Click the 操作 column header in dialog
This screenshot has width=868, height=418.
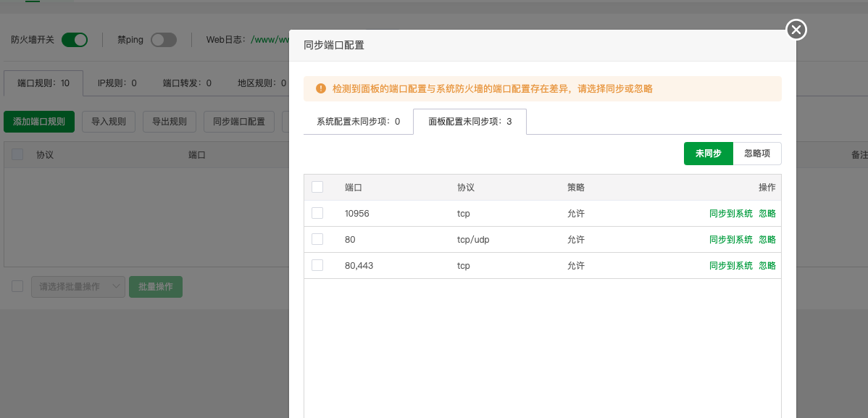click(x=767, y=187)
